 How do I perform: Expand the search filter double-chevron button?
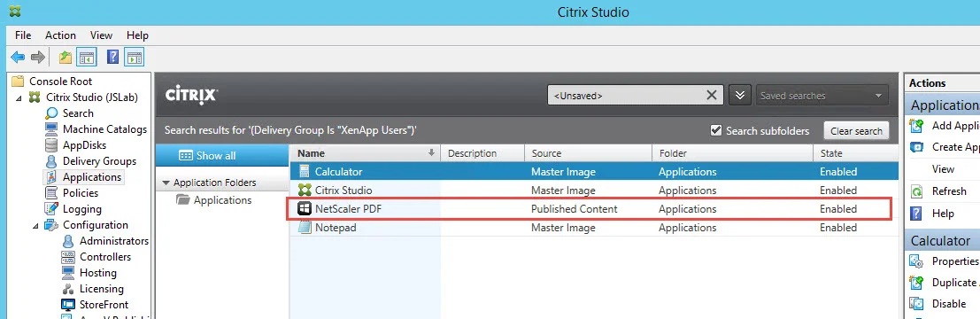coord(740,96)
